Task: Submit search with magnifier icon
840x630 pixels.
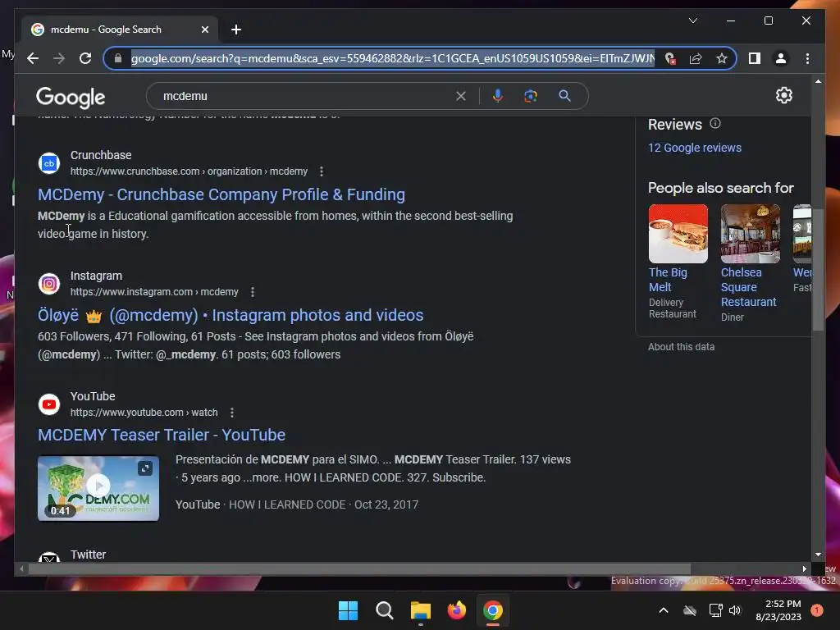Action: click(564, 96)
